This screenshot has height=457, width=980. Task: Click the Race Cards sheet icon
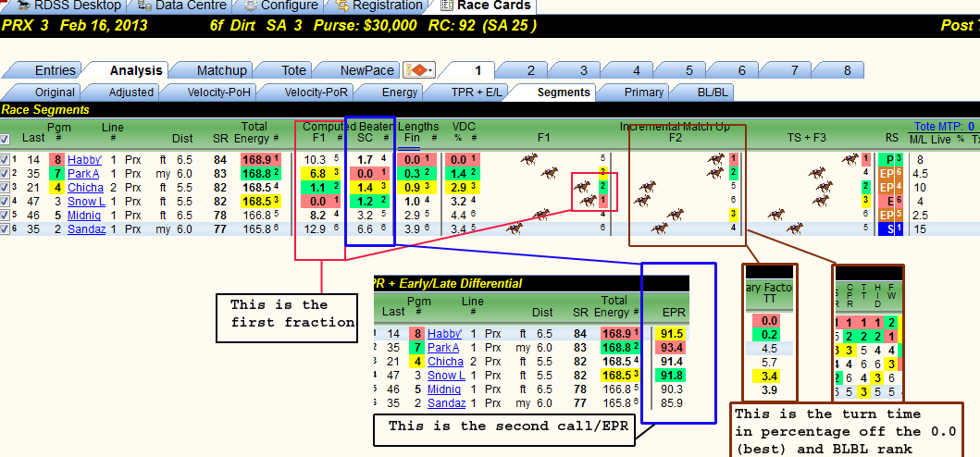point(446,6)
